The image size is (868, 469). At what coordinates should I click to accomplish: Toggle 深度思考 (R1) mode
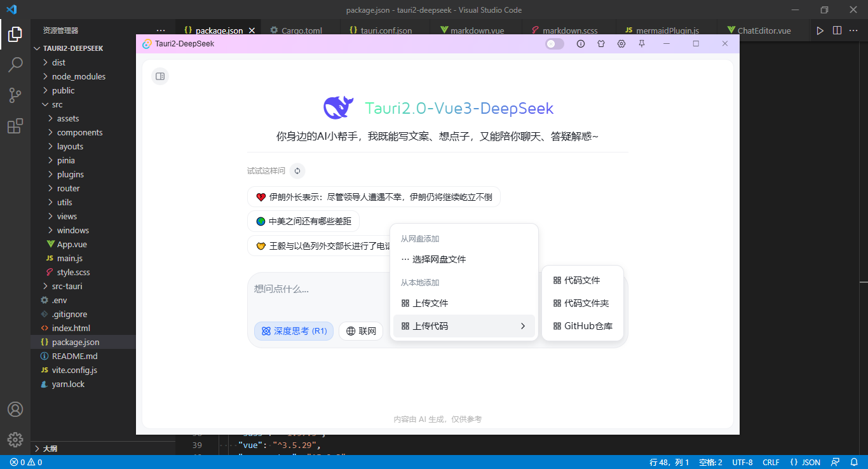[294, 331]
